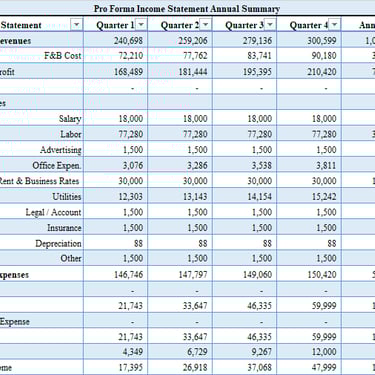
Task: Click F&B Cost value 90,180
Action: click(324, 56)
